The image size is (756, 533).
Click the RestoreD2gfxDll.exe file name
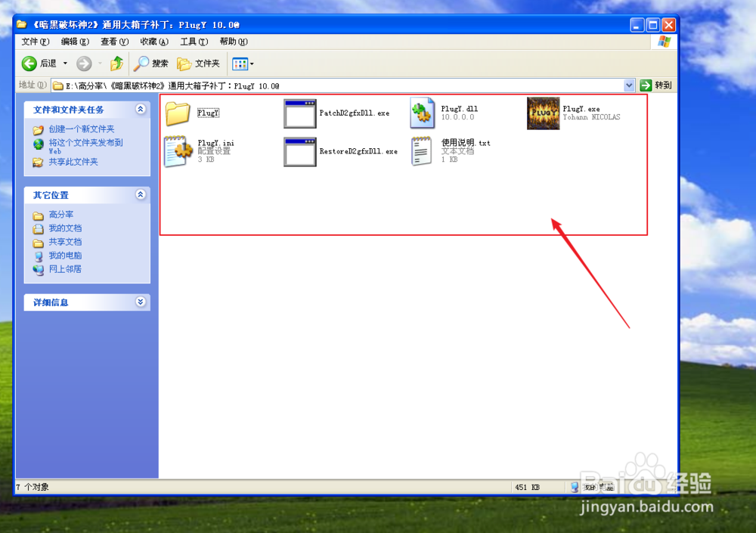tap(358, 151)
